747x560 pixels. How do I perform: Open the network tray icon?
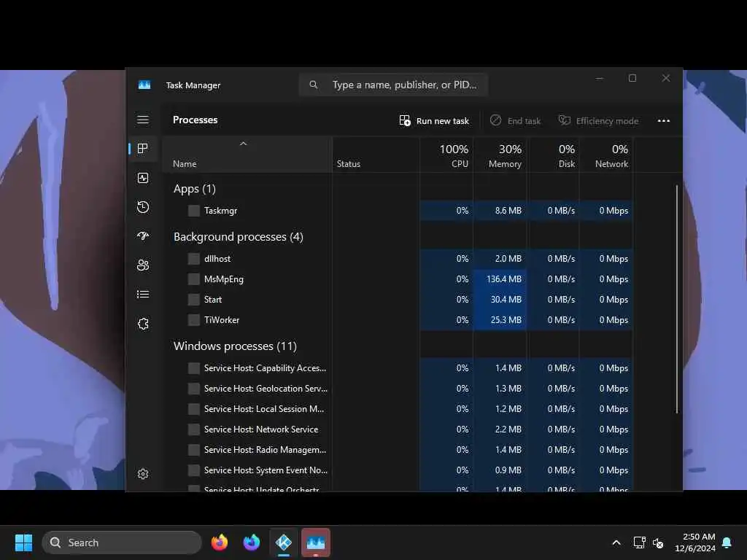click(639, 542)
